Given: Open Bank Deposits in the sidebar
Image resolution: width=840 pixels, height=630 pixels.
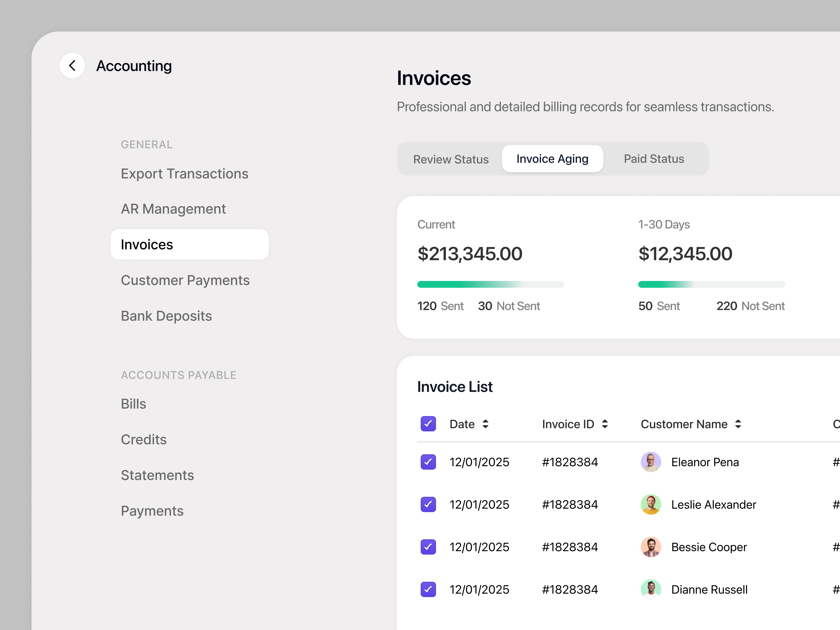Looking at the screenshot, I should click(166, 316).
